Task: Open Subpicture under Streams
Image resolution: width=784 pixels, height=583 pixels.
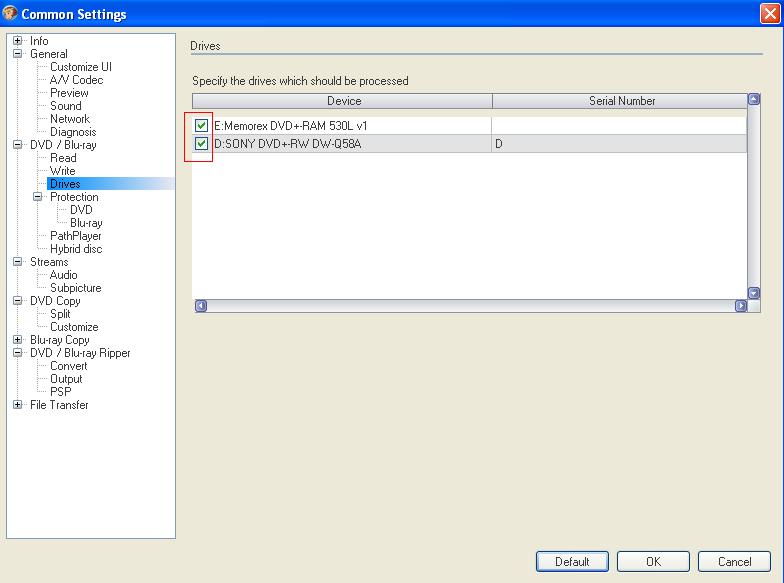Action: click(x=76, y=288)
